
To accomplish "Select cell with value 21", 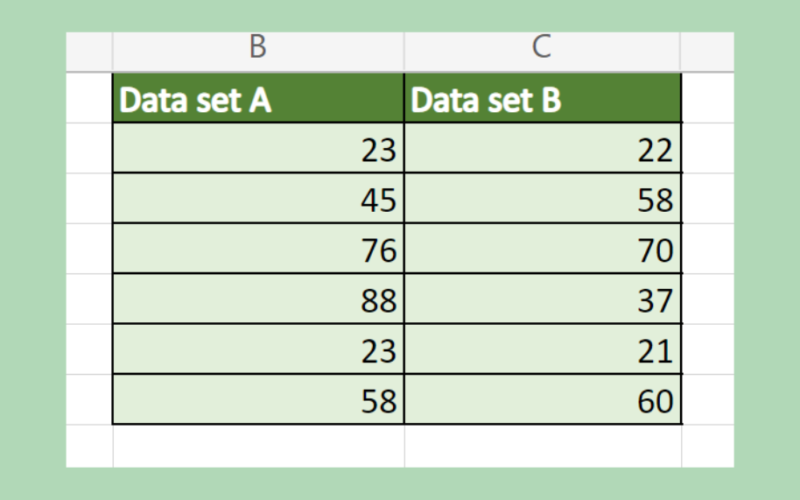I will point(542,349).
